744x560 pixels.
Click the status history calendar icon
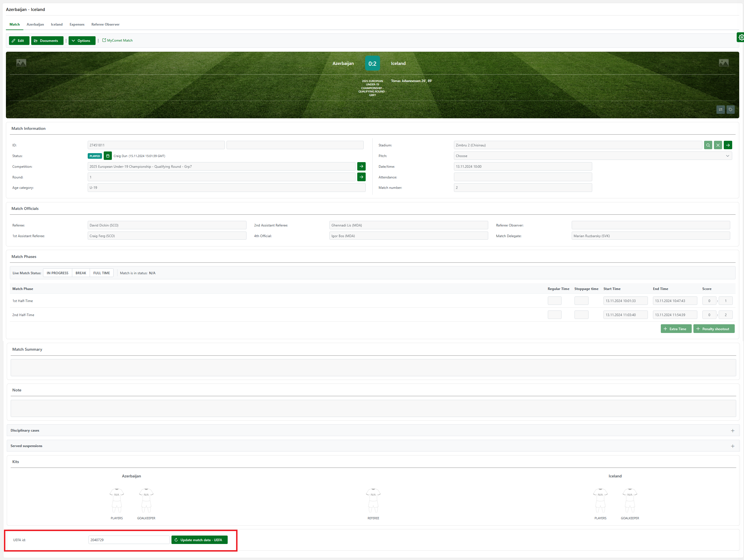point(108,156)
